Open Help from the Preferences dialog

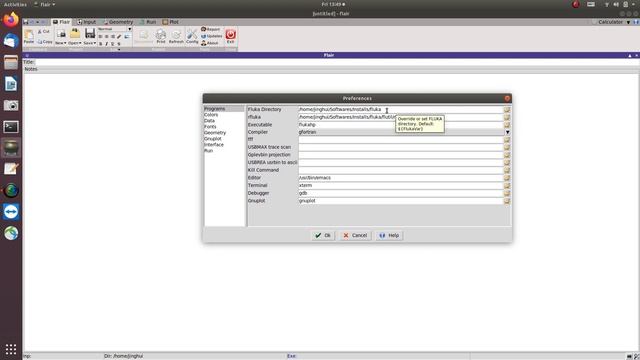[x=389, y=236]
